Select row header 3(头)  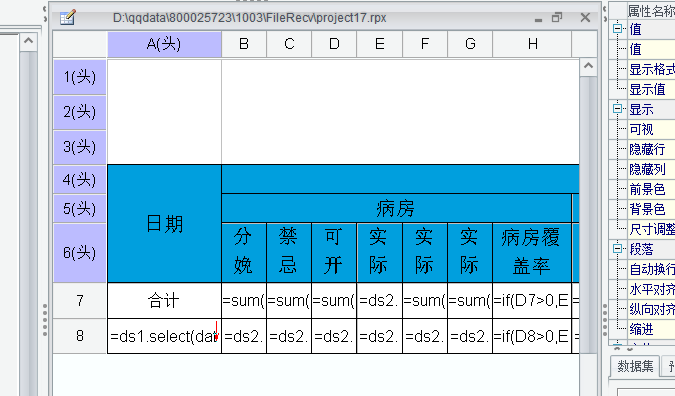point(80,147)
